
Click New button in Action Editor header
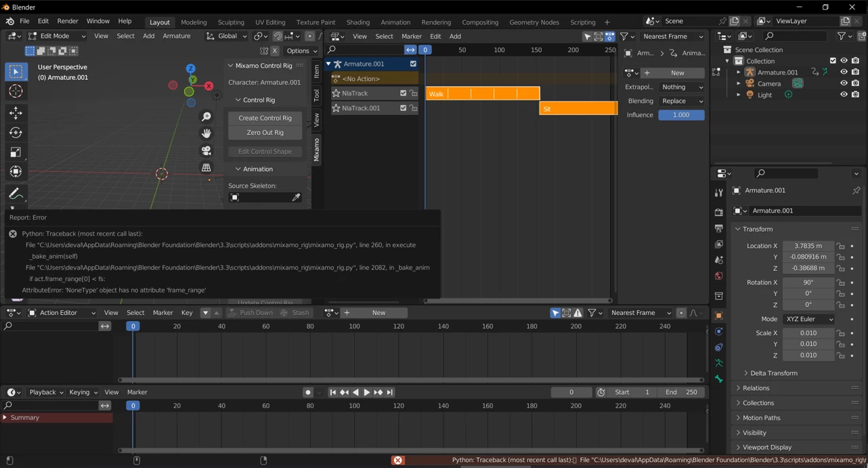(374, 313)
